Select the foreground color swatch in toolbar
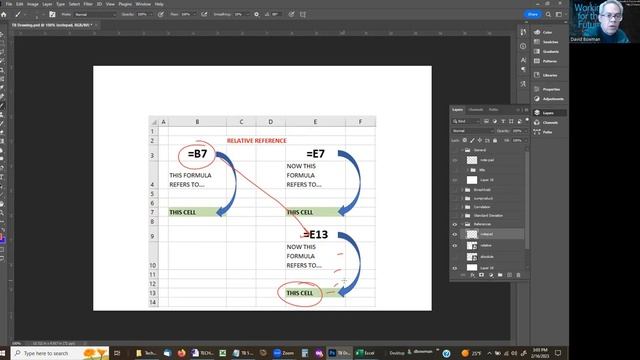Image resolution: width=640 pixels, height=360 pixels. tap(2, 236)
